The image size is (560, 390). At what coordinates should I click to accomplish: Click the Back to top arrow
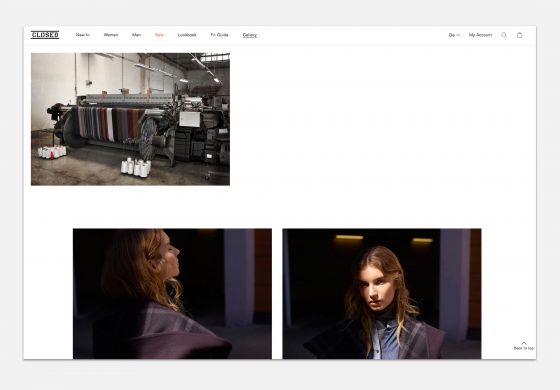(524, 346)
